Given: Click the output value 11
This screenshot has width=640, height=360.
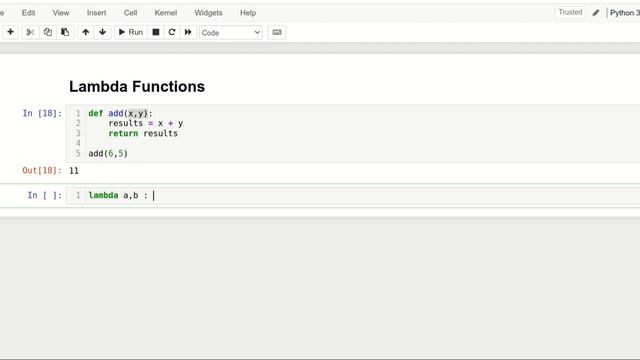Looking at the screenshot, I should pyautogui.click(x=74, y=171).
